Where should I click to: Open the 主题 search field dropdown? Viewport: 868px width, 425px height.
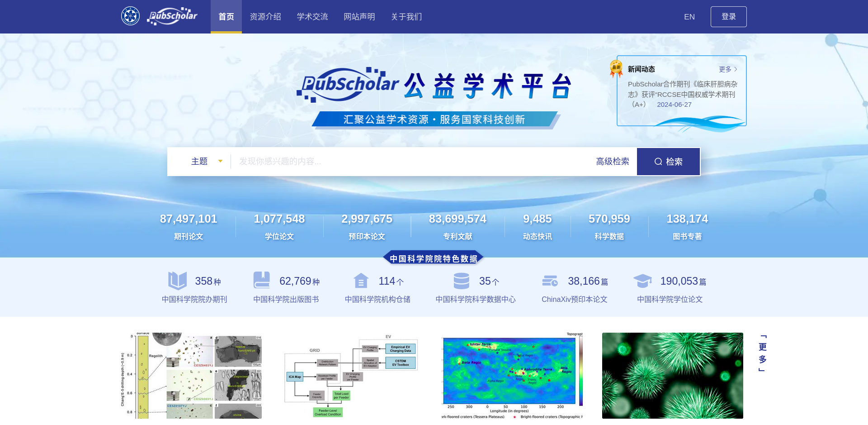[x=206, y=161]
